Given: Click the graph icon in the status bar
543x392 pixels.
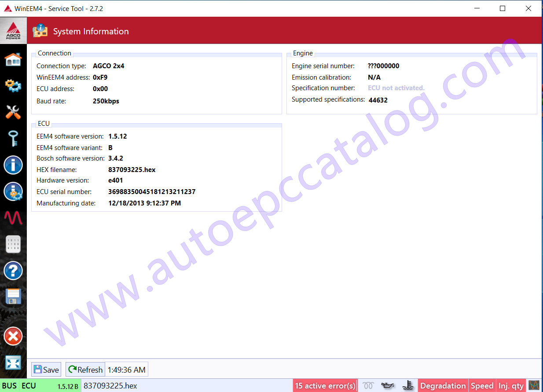Looking at the screenshot, I should (x=534, y=386).
